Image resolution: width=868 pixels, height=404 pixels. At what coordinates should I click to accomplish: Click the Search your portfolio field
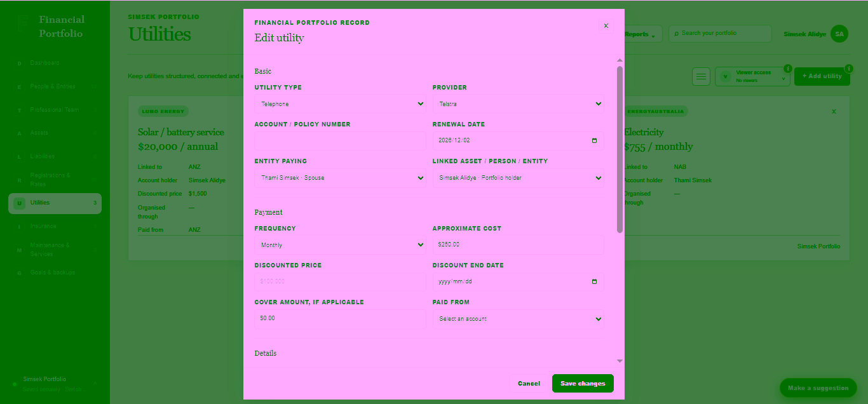[x=720, y=34]
